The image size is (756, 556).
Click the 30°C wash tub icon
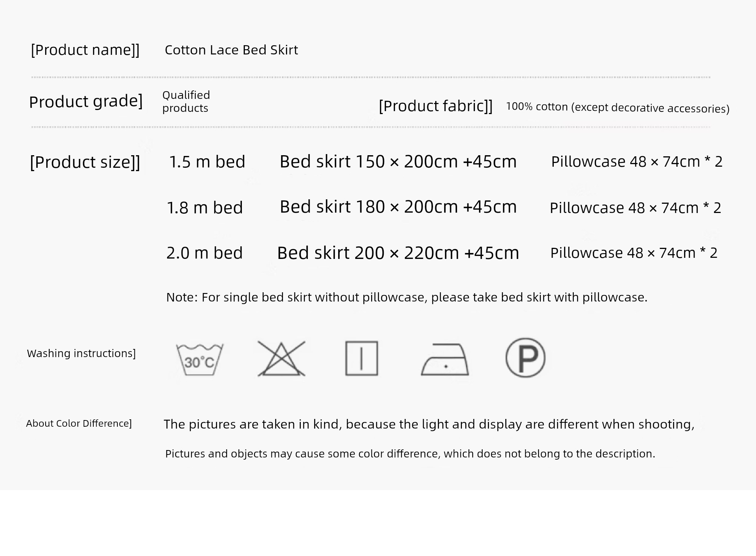pos(200,359)
